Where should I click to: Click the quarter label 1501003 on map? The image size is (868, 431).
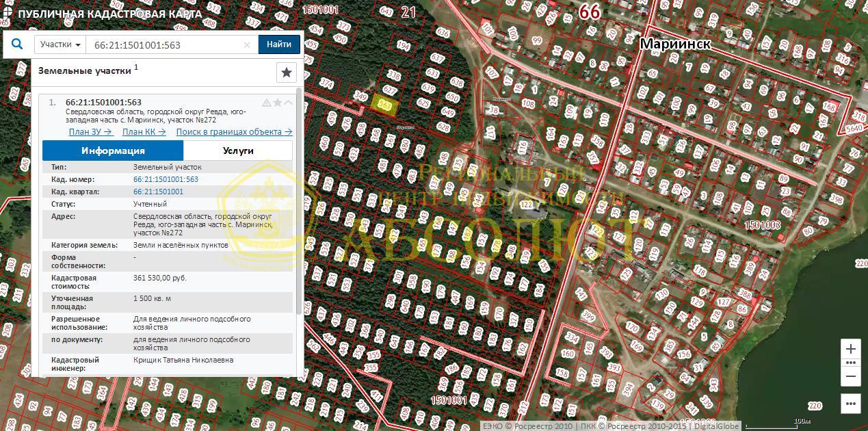(x=762, y=224)
